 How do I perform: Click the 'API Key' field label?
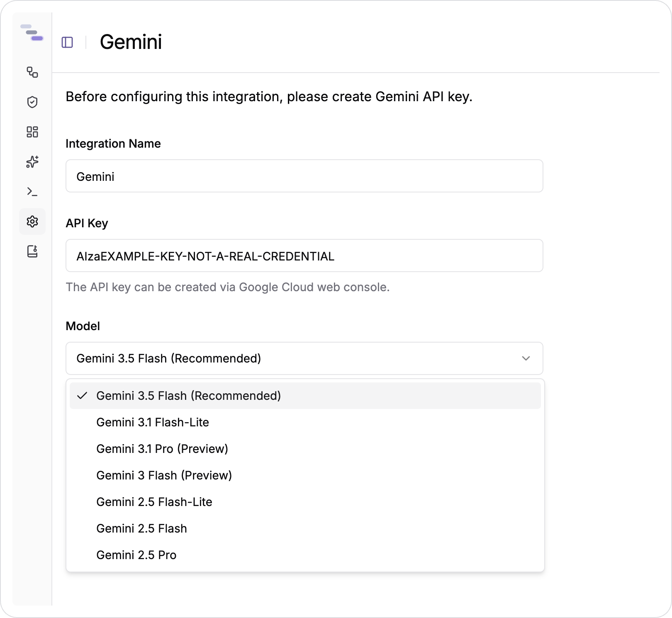pos(87,223)
